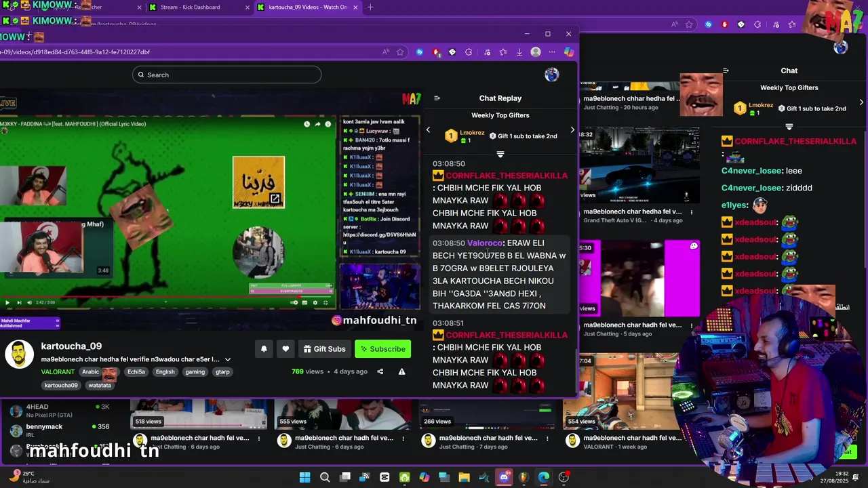
Task: Open options for the first 6 days ago video
Action: [x=259, y=439]
